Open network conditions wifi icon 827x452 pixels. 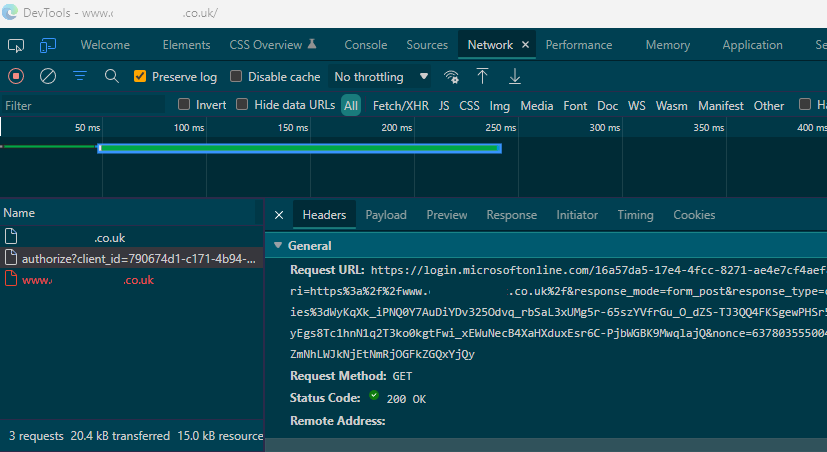coord(451,77)
